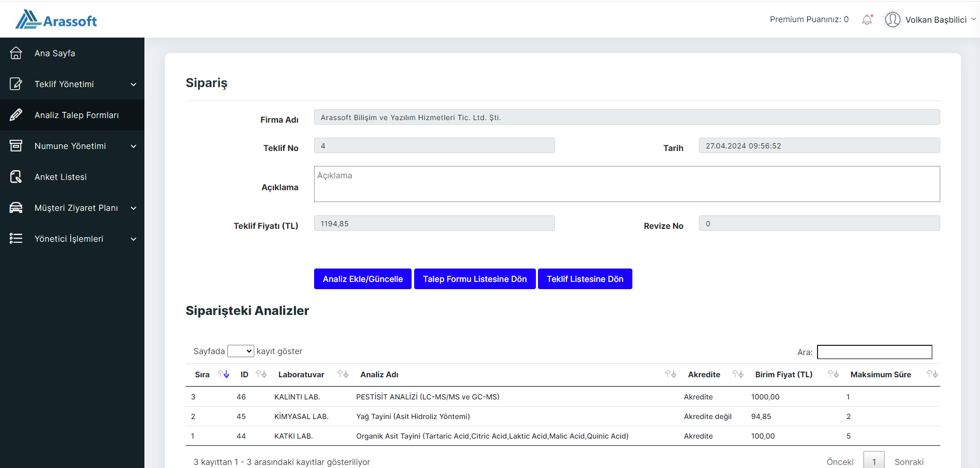980x468 pixels.
Task: Click the Tarih field
Action: click(819, 145)
